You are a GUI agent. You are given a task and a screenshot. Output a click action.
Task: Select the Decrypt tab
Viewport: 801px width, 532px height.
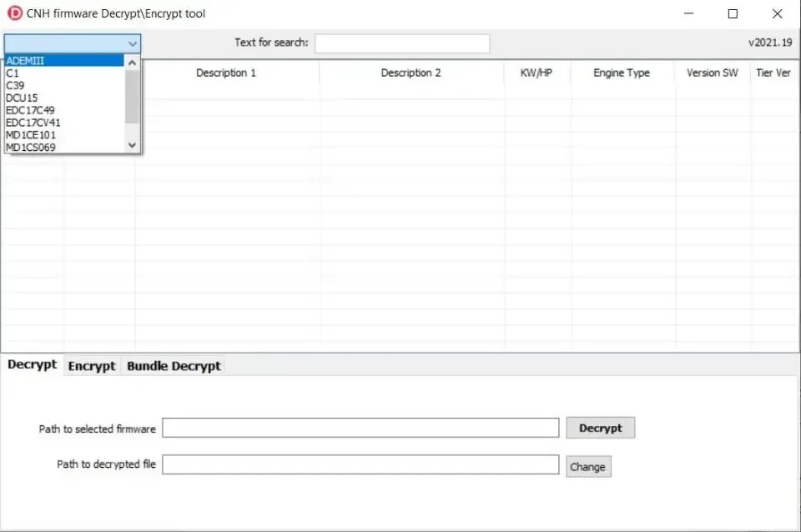coord(33,364)
